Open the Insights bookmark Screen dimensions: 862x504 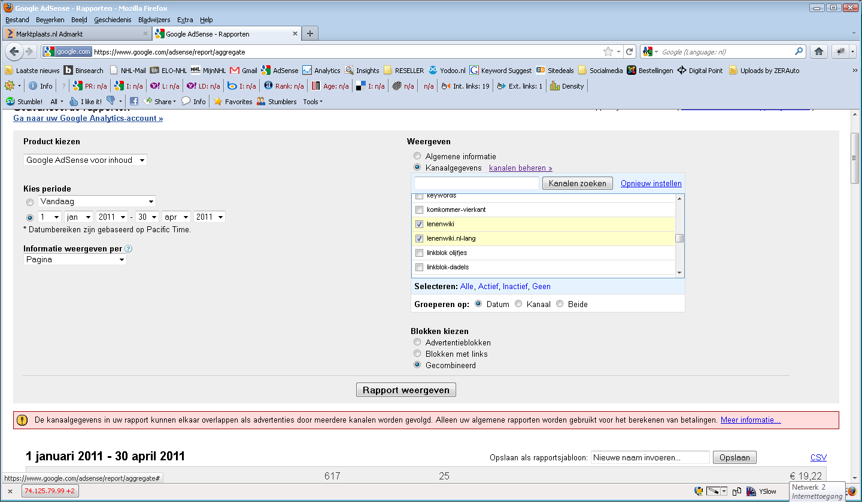(362, 70)
